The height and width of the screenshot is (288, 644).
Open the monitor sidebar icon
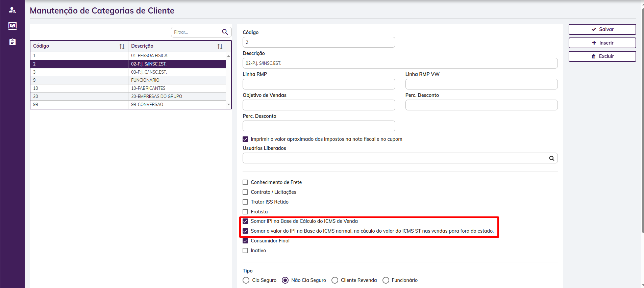pyautogui.click(x=13, y=26)
